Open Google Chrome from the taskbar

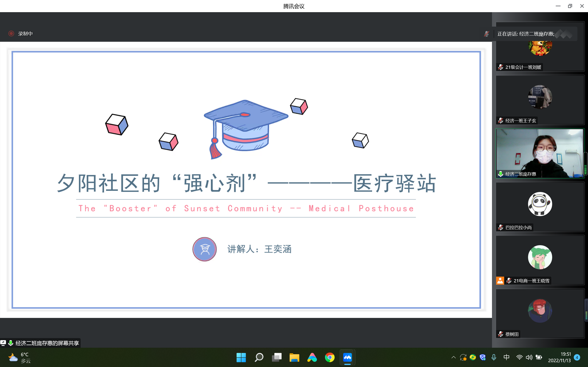pyautogui.click(x=329, y=357)
